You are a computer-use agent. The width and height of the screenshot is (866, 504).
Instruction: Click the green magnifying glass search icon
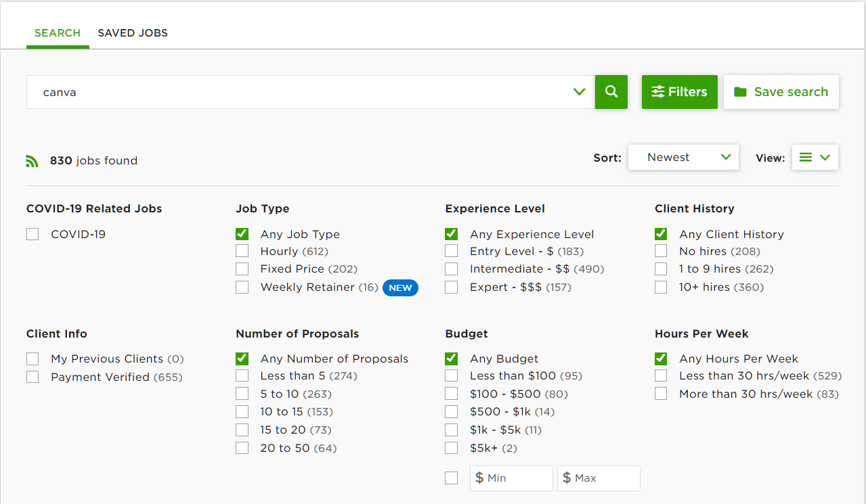click(611, 92)
